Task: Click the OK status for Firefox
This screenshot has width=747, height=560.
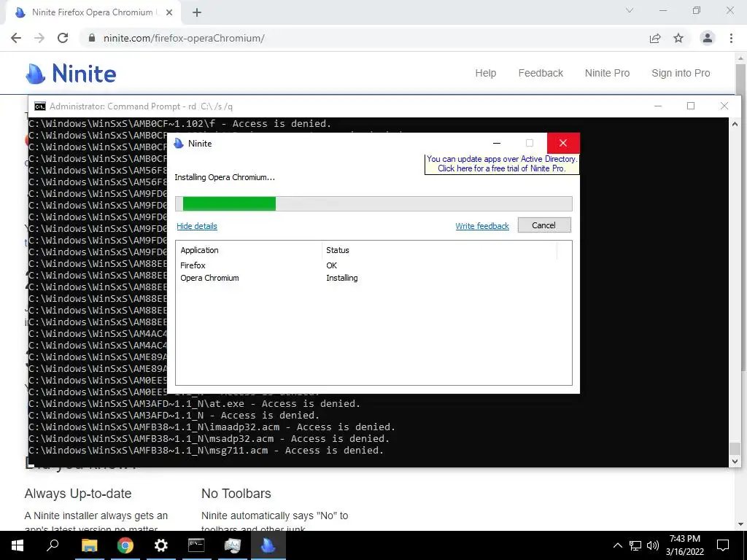Action: [x=332, y=265]
